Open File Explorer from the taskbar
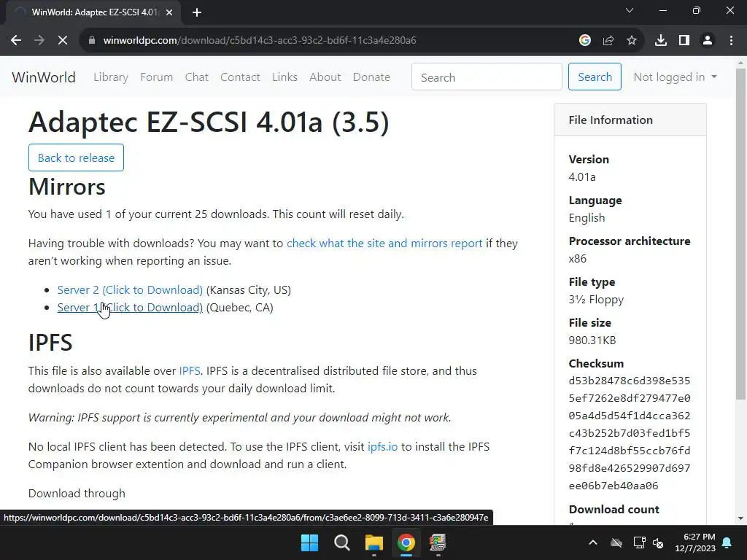 click(x=374, y=542)
